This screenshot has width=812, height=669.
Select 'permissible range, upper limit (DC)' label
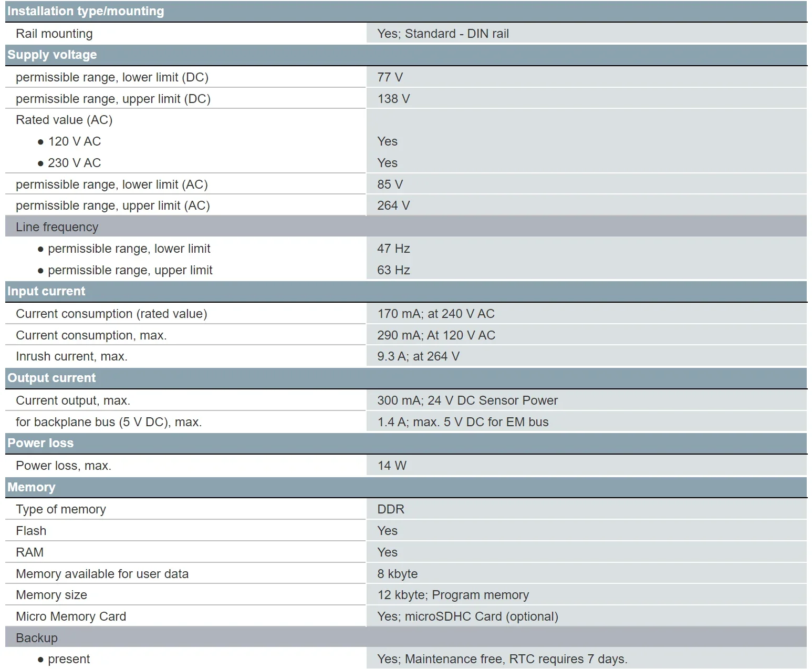click(113, 99)
